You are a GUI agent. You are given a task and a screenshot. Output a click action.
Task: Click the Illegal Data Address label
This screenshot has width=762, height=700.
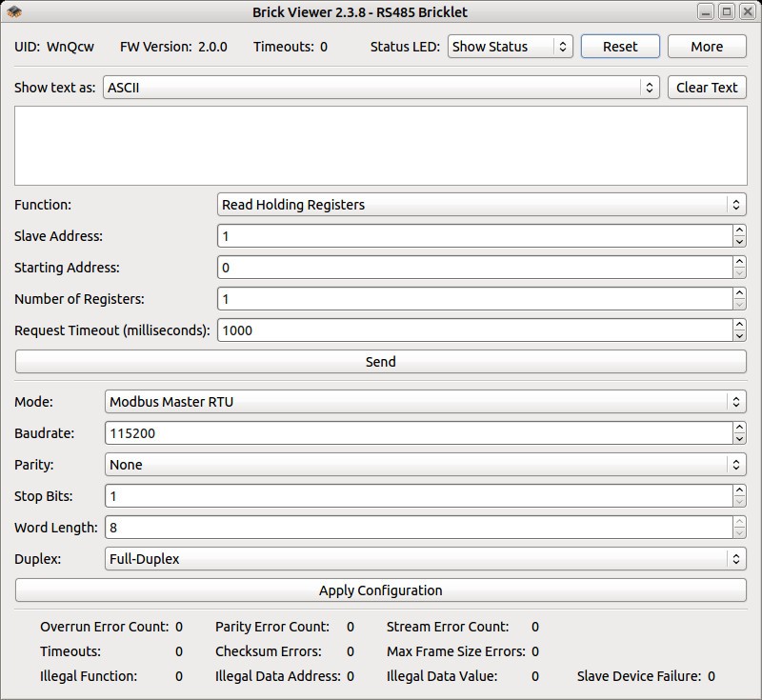coord(278,676)
